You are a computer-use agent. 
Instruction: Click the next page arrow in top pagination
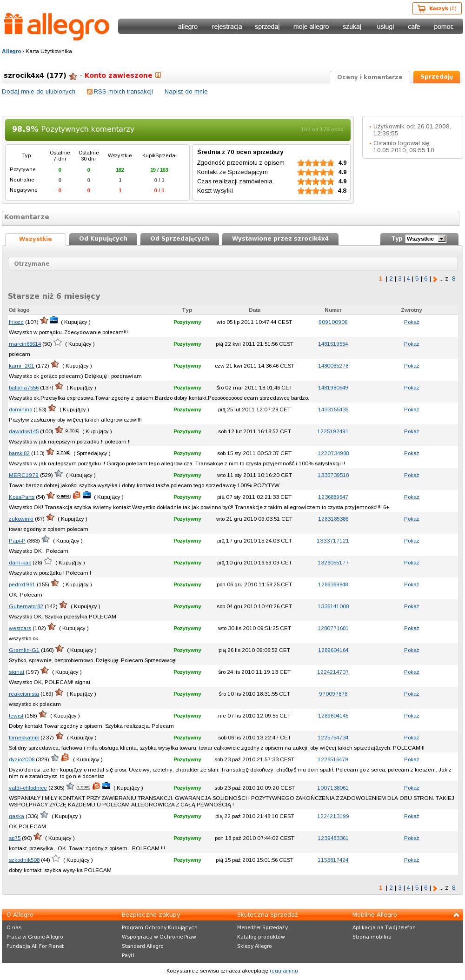click(435, 279)
